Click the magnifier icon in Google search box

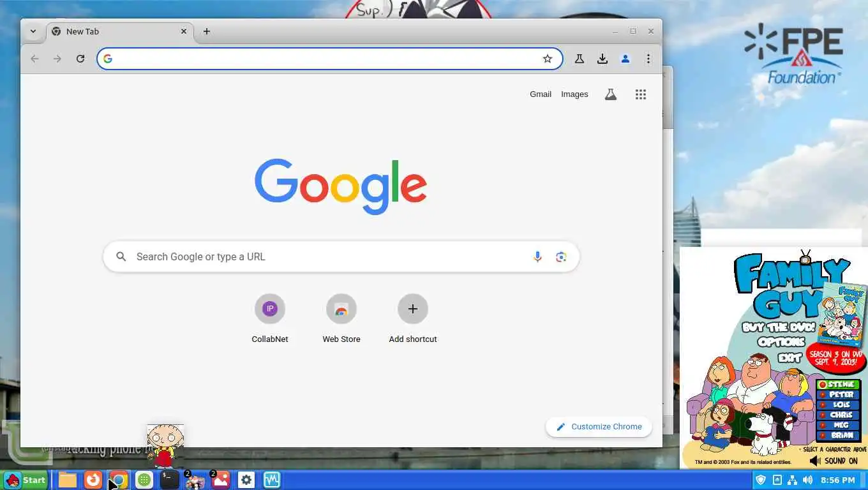(x=121, y=256)
